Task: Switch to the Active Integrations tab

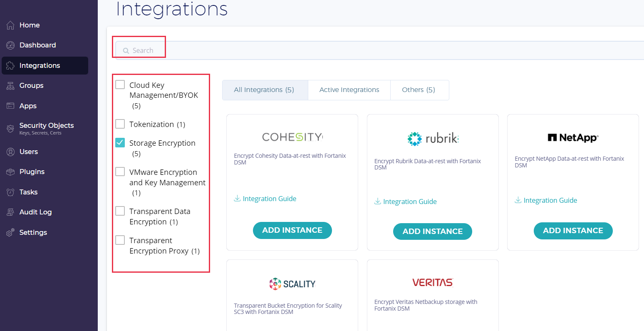Action: tap(349, 90)
